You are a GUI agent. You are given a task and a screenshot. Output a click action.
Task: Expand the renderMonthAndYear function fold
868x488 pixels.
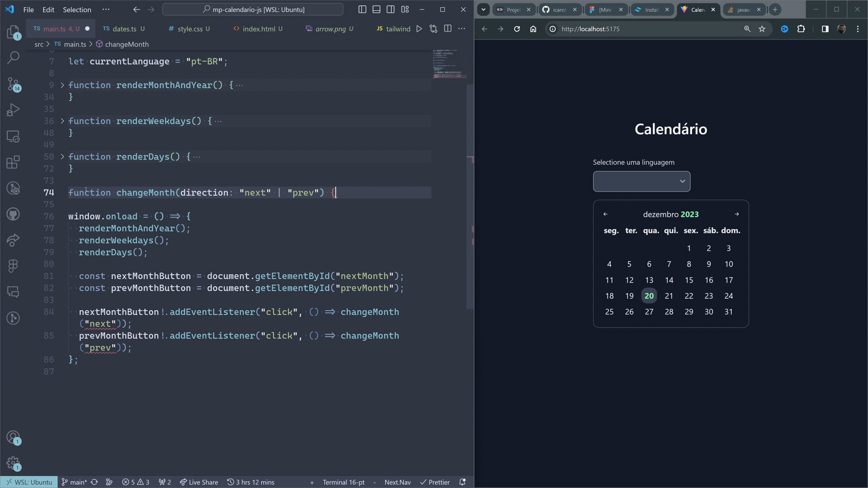point(62,85)
